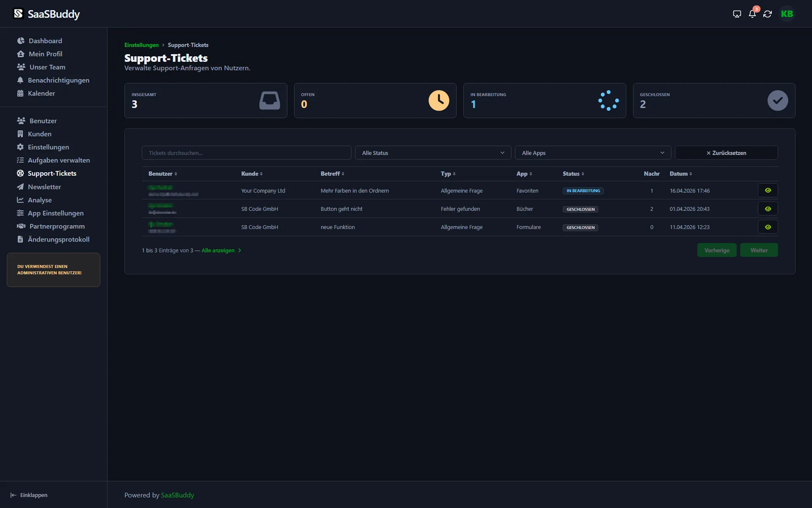The image size is (812, 508).
Task: Click the Formulare app cell
Action: pos(528,227)
